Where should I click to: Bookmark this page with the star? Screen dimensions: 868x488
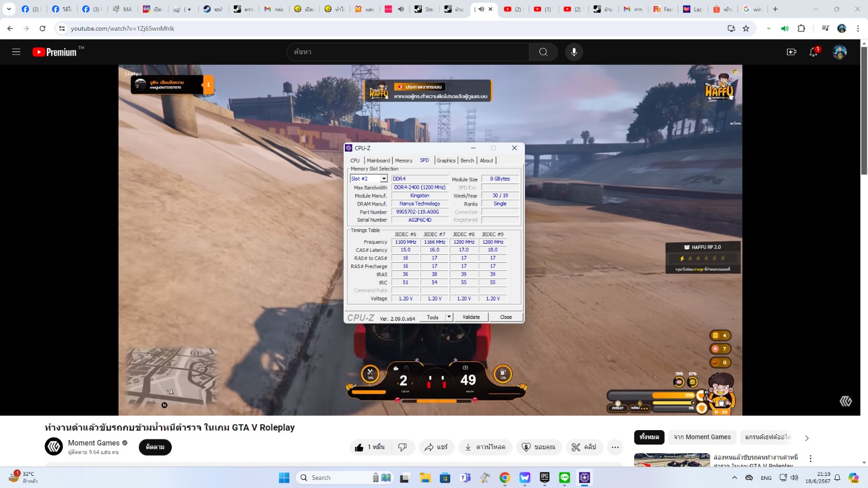[746, 28]
